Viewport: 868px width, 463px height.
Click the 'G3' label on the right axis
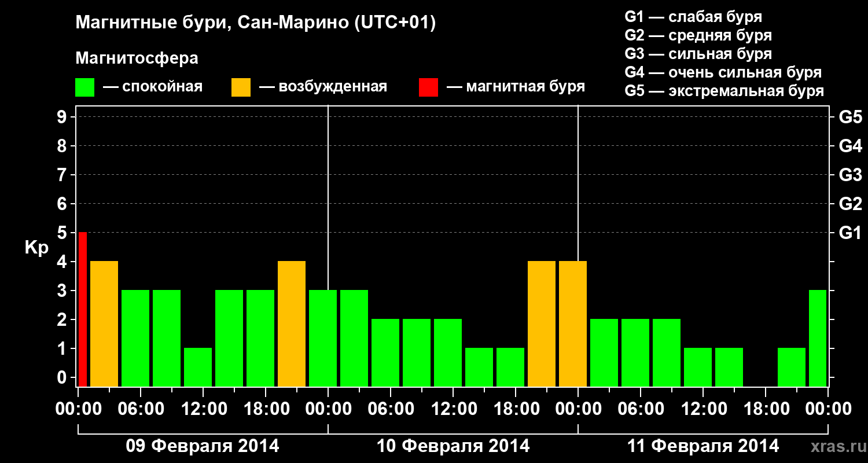coord(850,175)
